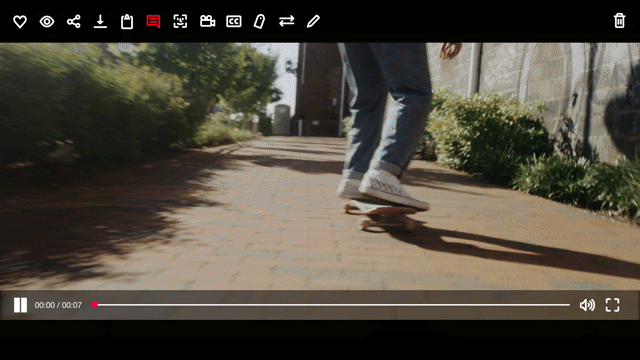Seek to the middle of the progress bar

click(332, 305)
